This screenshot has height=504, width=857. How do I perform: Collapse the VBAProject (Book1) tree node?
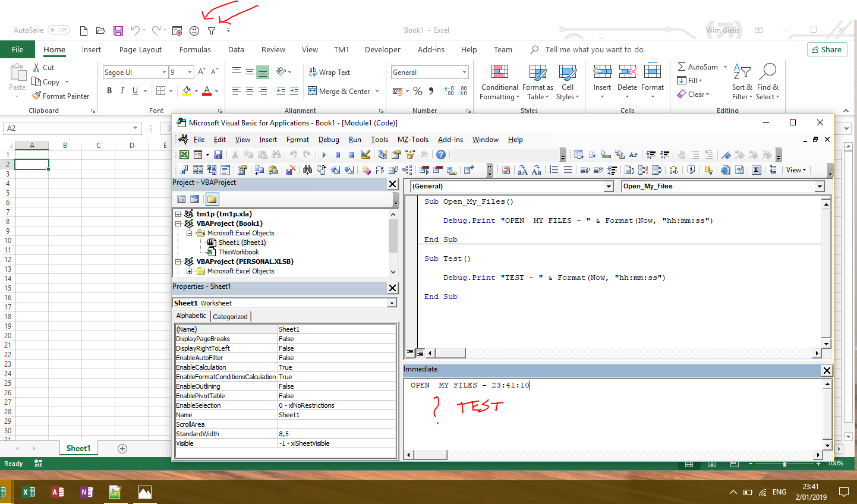coord(178,223)
